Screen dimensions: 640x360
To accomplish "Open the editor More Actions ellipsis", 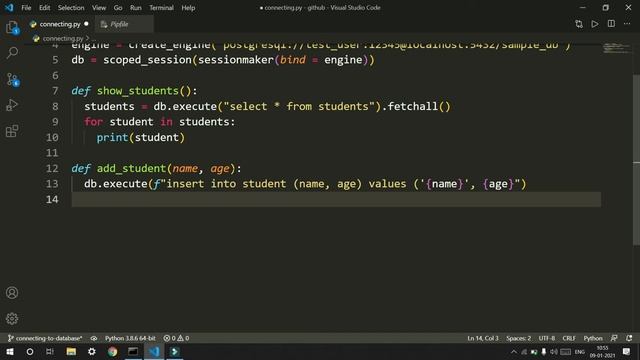I will 627,24.
